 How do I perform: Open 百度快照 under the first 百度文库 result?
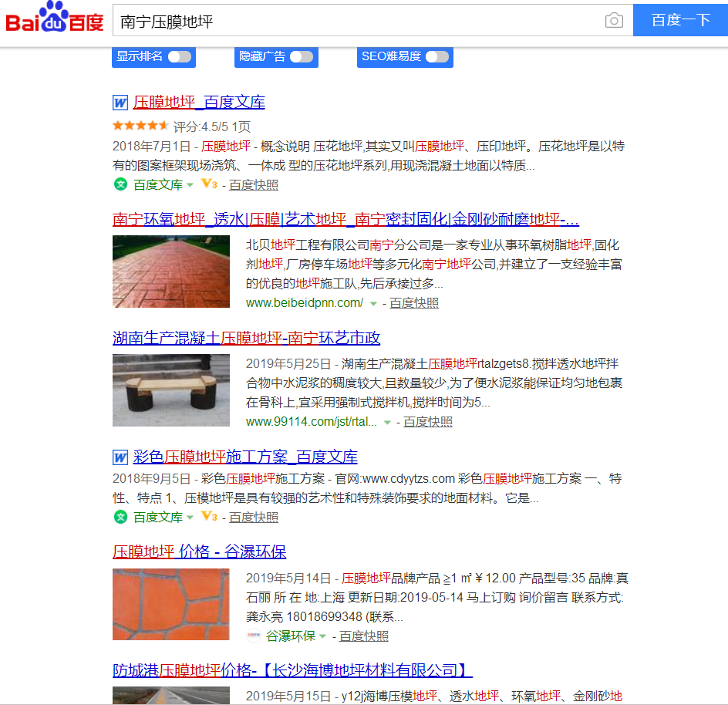point(254,185)
